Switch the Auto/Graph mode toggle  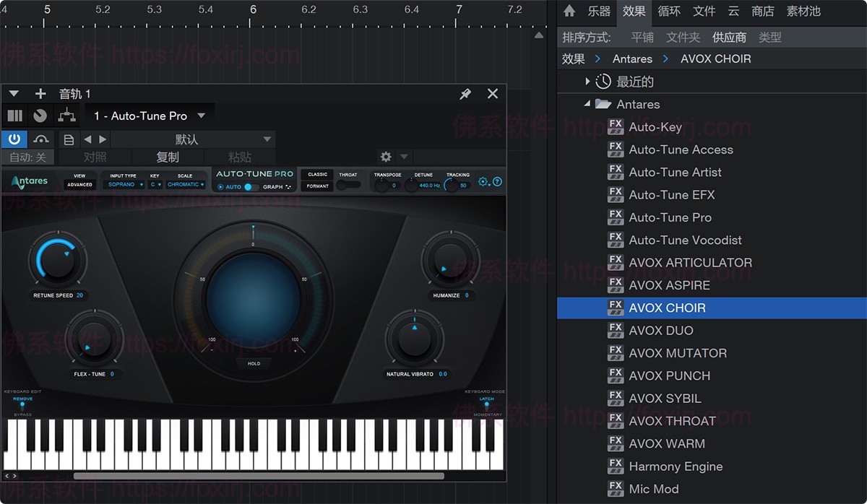click(x=250, y=187)
